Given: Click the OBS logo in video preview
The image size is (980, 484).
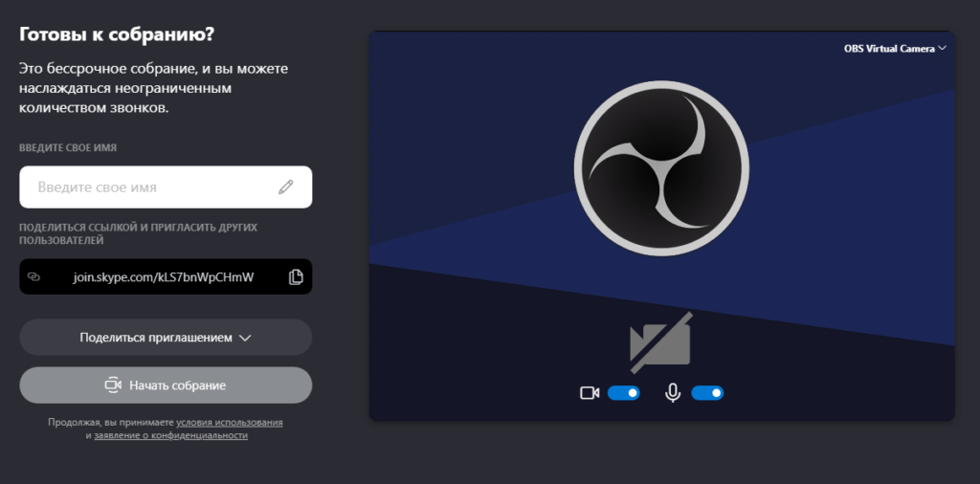Looking at the screenshot, I should (x=661, y=168).
